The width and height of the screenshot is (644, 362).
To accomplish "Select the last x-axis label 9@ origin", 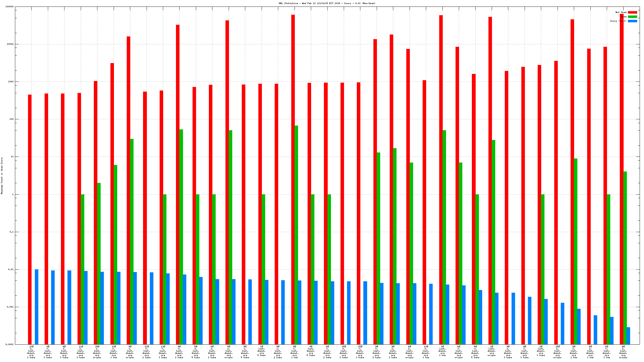I will [x=623, y=352].
